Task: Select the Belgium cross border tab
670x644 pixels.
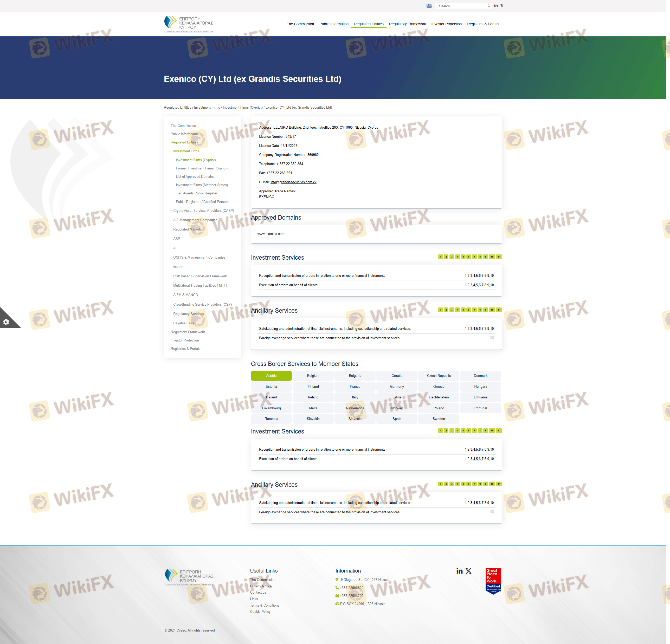Action: point(313,376)
